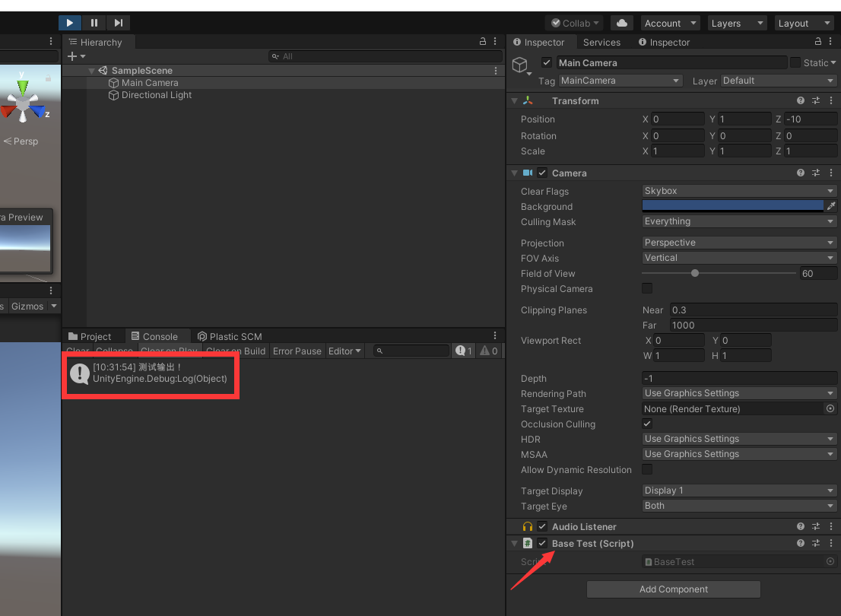This screenshot has height=616, width=841.
Task: Open the Camera component options menu
Action: [x=831, y=173]
